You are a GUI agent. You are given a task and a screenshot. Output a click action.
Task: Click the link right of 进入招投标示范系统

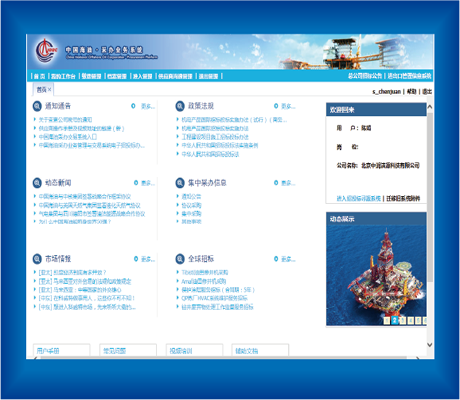pyautogui.click(x=403, y=199)
